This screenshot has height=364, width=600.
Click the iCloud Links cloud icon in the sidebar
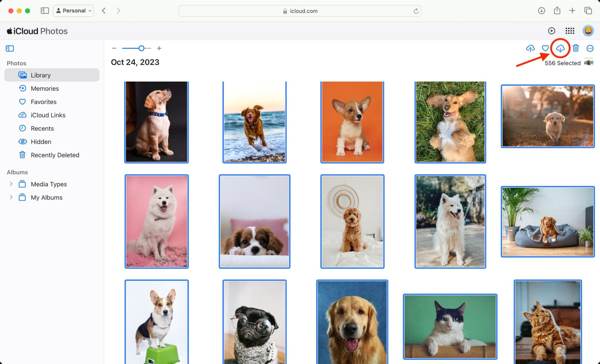click(x=23, y=115)
